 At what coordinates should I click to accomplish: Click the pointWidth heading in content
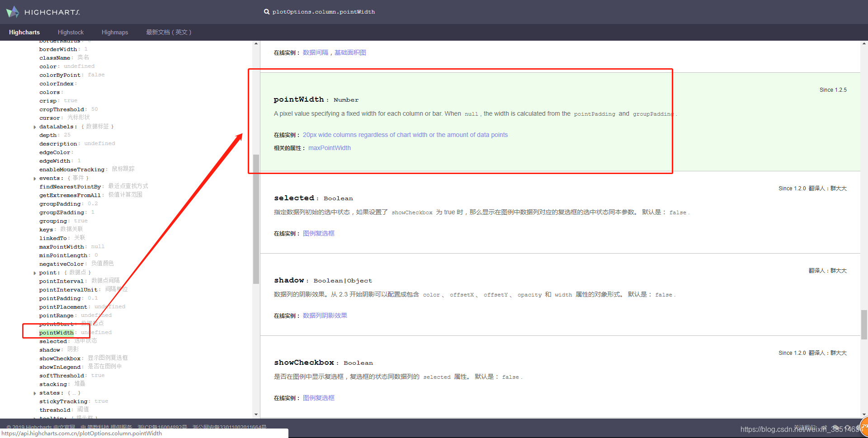[299, 99]
